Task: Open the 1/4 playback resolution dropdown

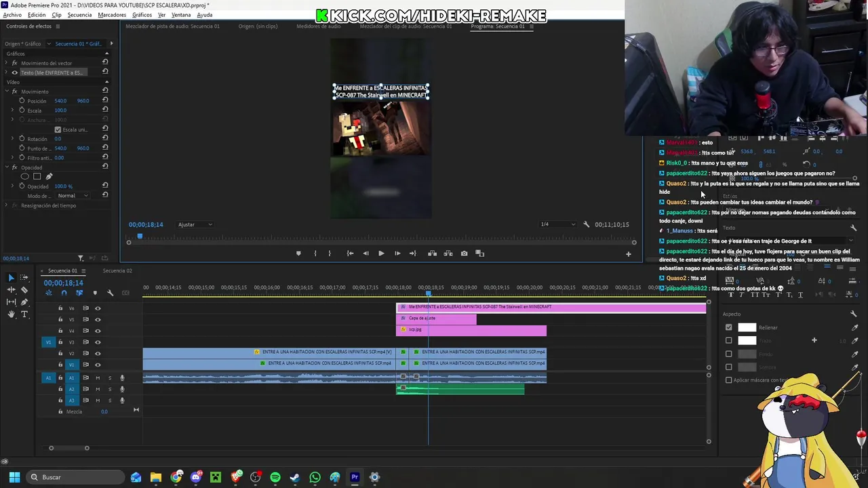Action: (x=558, y=224)
